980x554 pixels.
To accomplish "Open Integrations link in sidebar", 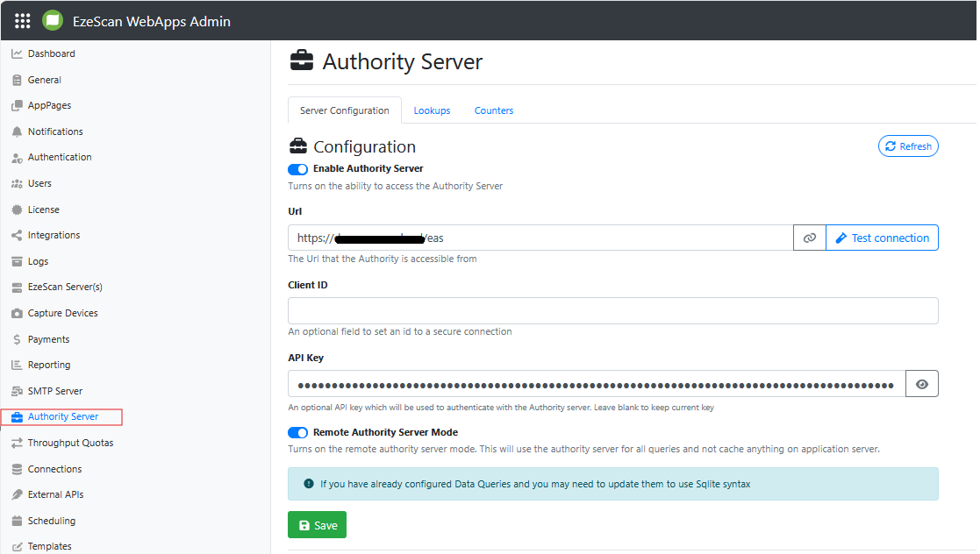I will click(54, 236).
